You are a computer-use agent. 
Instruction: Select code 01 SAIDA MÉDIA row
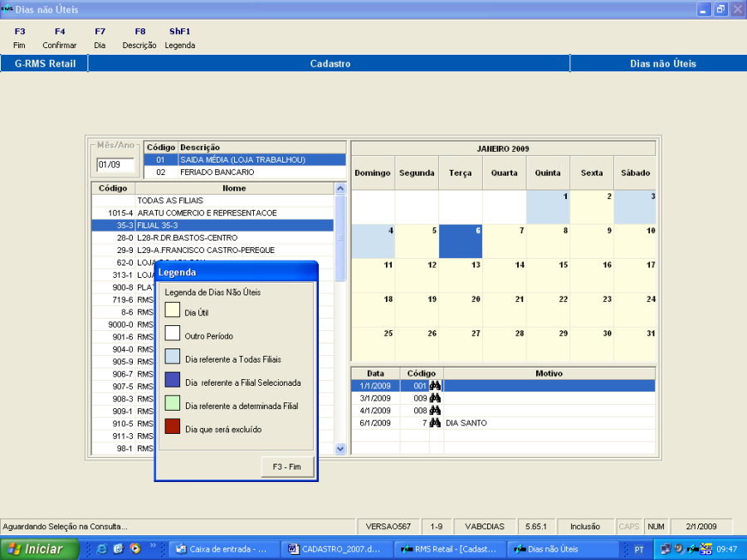(x=245, y=160)
